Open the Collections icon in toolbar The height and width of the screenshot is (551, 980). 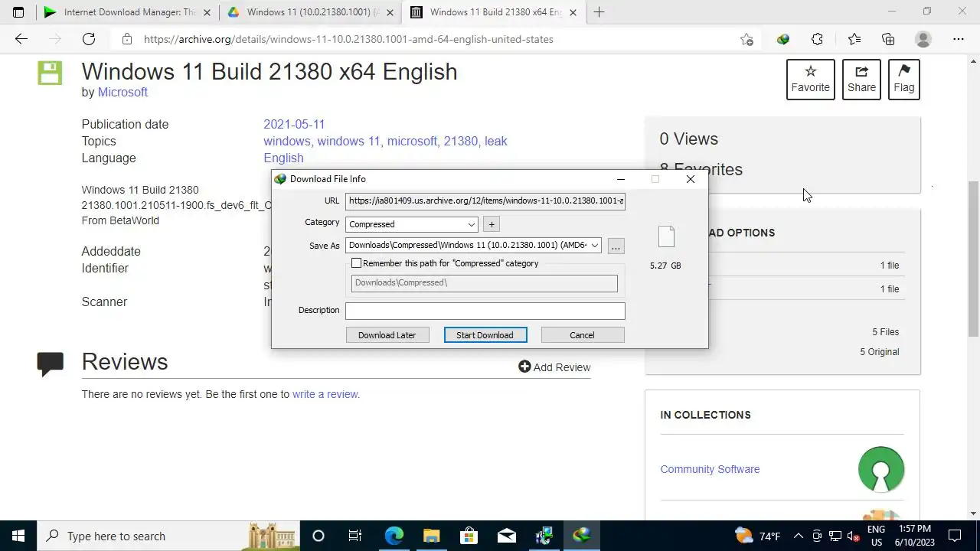click(x=888, y=39)
